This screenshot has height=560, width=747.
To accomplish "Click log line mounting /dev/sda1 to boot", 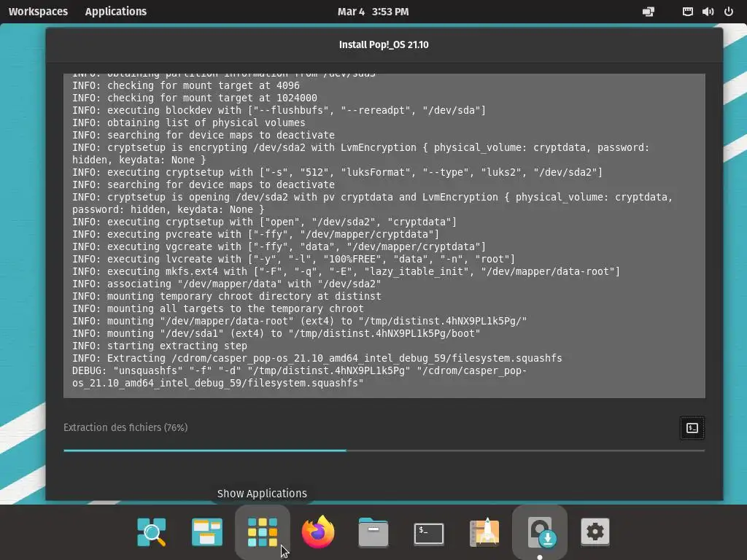I will click(x=276, y=333).
